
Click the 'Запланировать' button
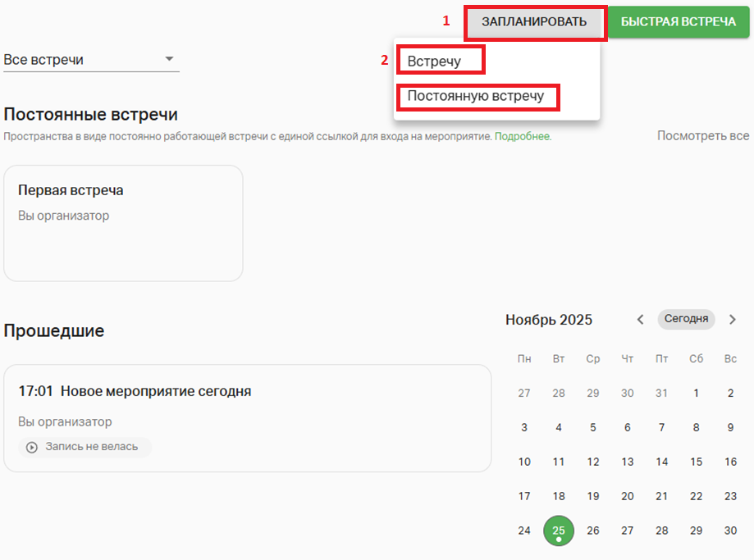pos(535,22)
